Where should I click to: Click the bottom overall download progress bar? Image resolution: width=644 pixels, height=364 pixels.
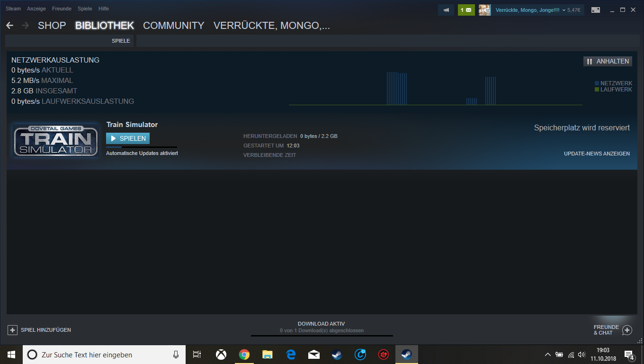322,336
